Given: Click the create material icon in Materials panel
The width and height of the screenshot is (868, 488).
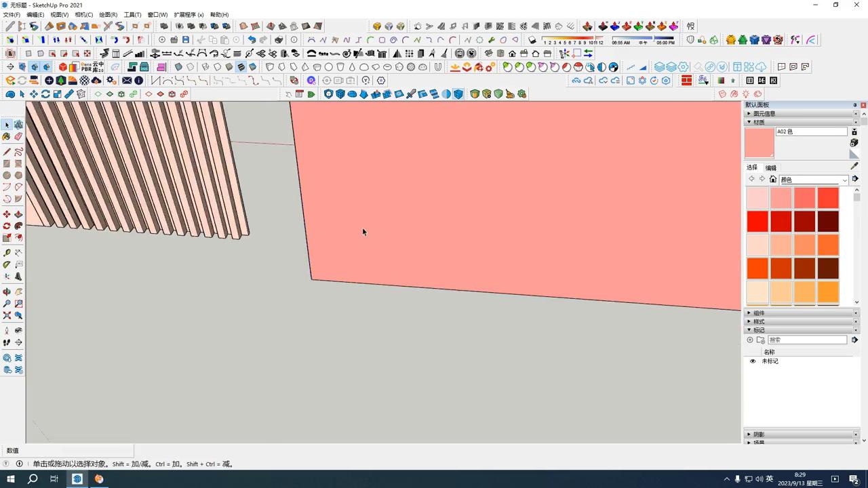Looking at the screenshot, I should point(854,132).
